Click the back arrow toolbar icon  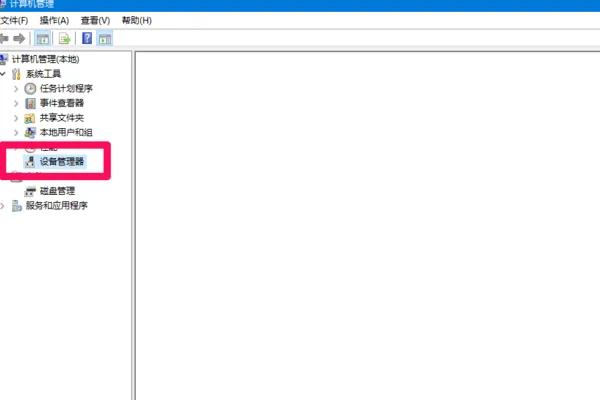coord(4,38)
